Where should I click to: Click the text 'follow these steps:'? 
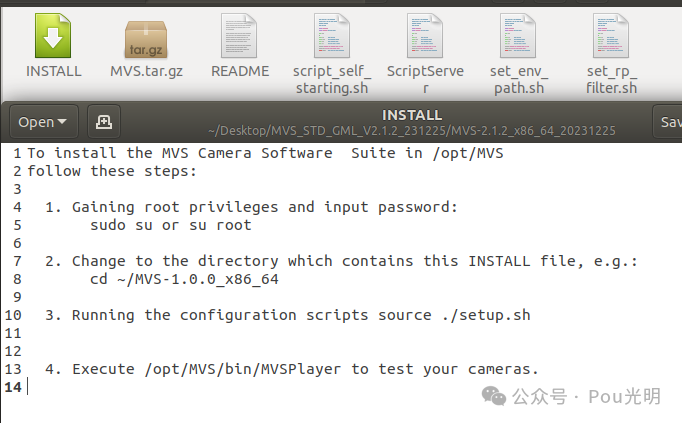pyautogui.click(x=112, y=171)
